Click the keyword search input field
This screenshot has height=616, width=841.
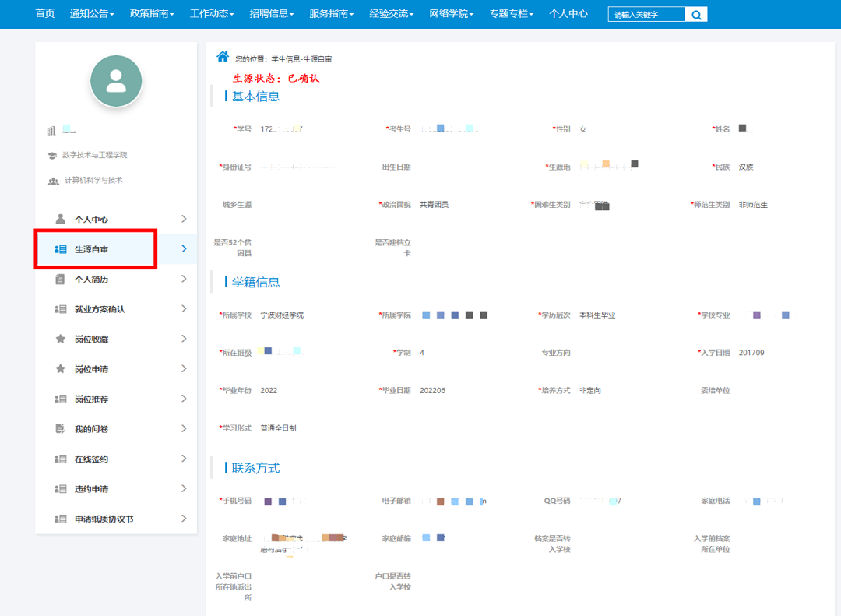point(646,15)
